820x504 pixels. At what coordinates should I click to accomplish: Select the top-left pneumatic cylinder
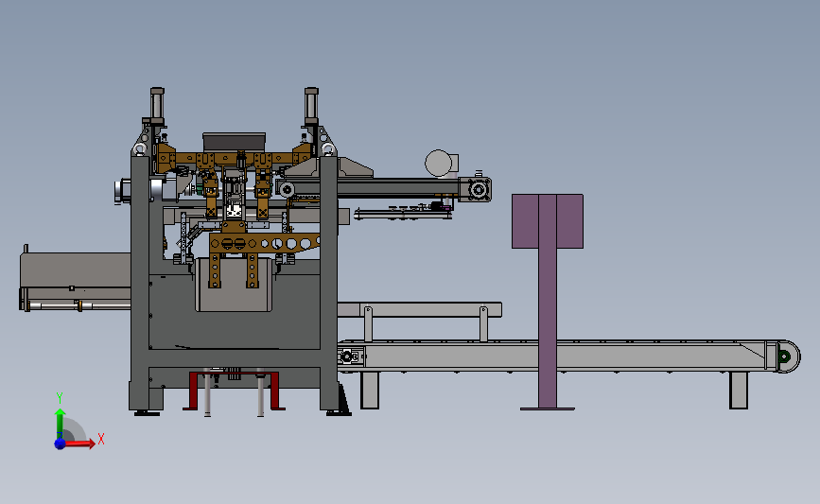coord(157,104)
